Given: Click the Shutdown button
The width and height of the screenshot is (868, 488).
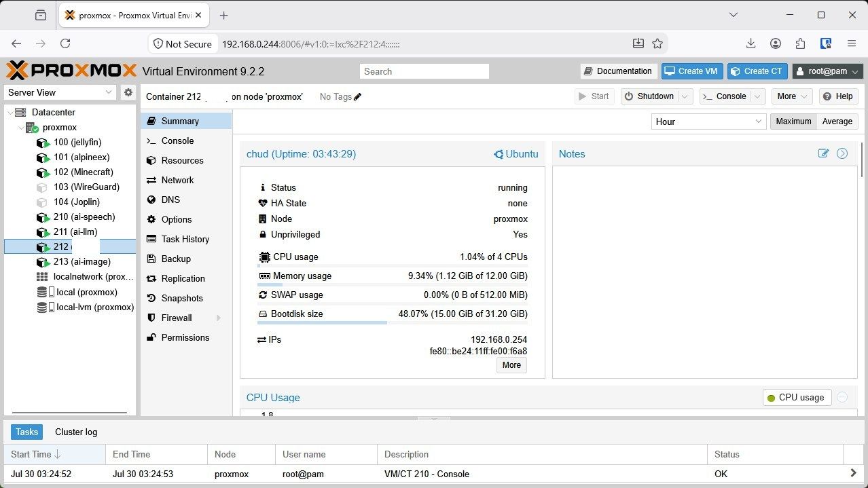Looking at the screenshot, I should pyautogui.click(x=650, y=96).
